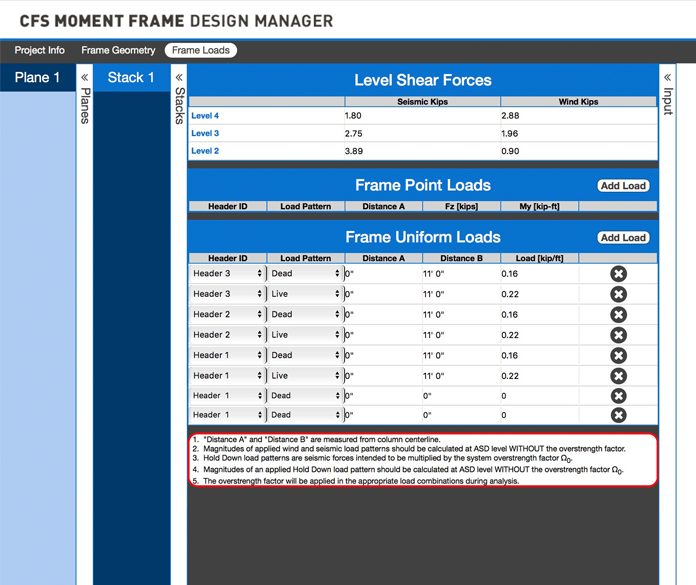This screenshot has width=696, height=585.
Task: Switch to the Project Info tab
Action: pos(40,50)
